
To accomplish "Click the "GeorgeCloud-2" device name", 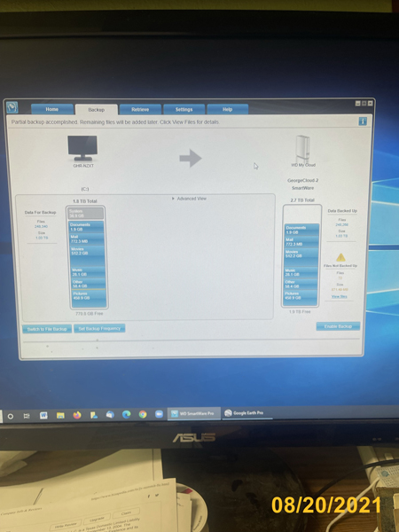I will coord(302,181).
